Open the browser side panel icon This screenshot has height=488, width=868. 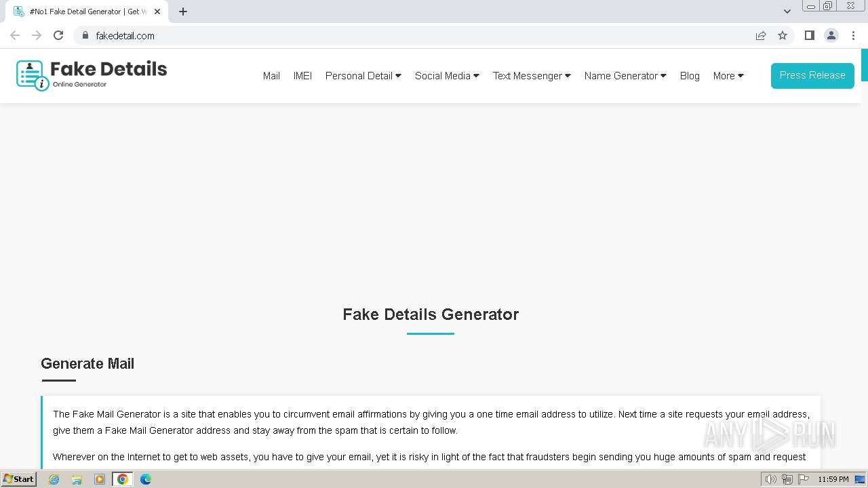click(809, 35)
